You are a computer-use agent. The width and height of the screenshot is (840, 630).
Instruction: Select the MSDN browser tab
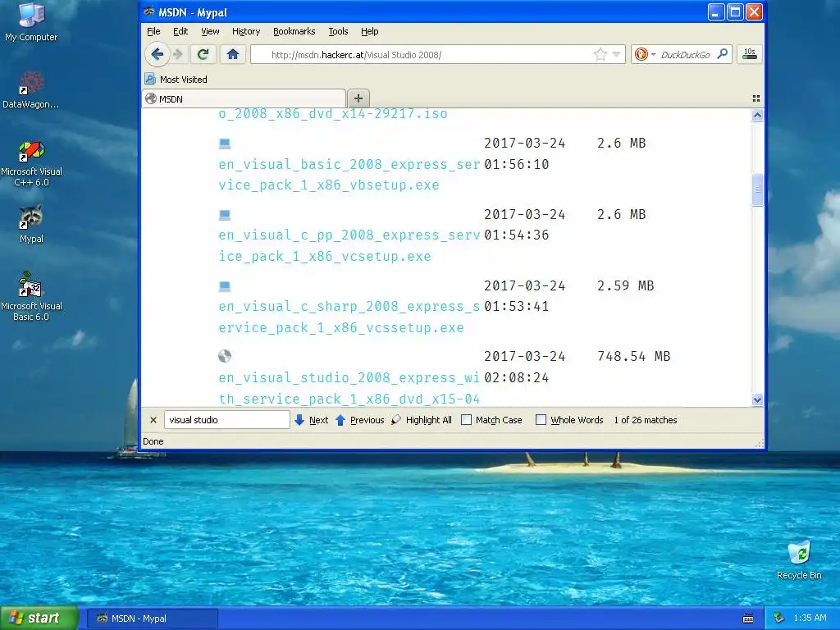pos(244,98)
